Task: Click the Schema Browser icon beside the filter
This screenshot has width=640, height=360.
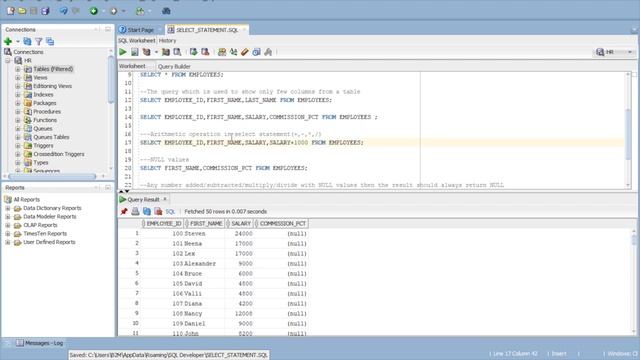Action: 50,41
